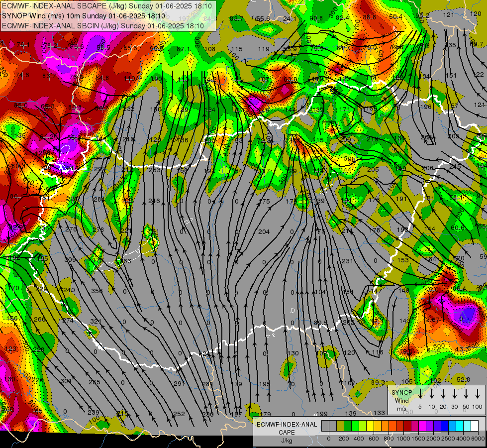Select the map value 219
This screenshot has height=448, width=487.
(x=372, y=139)
